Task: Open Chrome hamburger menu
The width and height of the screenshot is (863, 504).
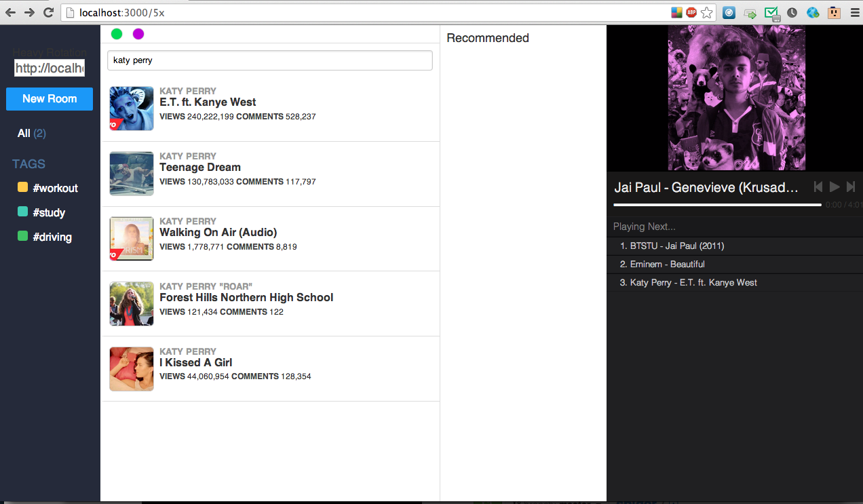Action: tap(854, 12)
